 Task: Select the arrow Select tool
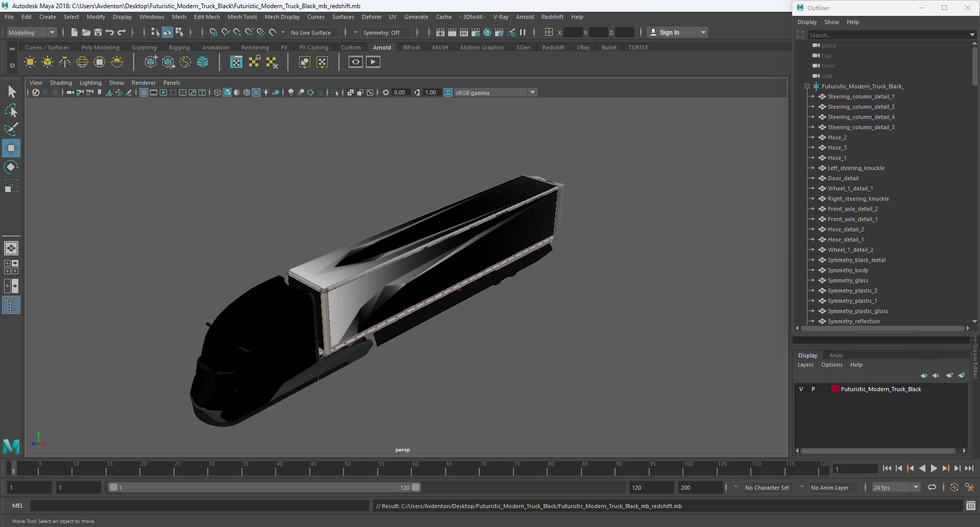(11, 92)
